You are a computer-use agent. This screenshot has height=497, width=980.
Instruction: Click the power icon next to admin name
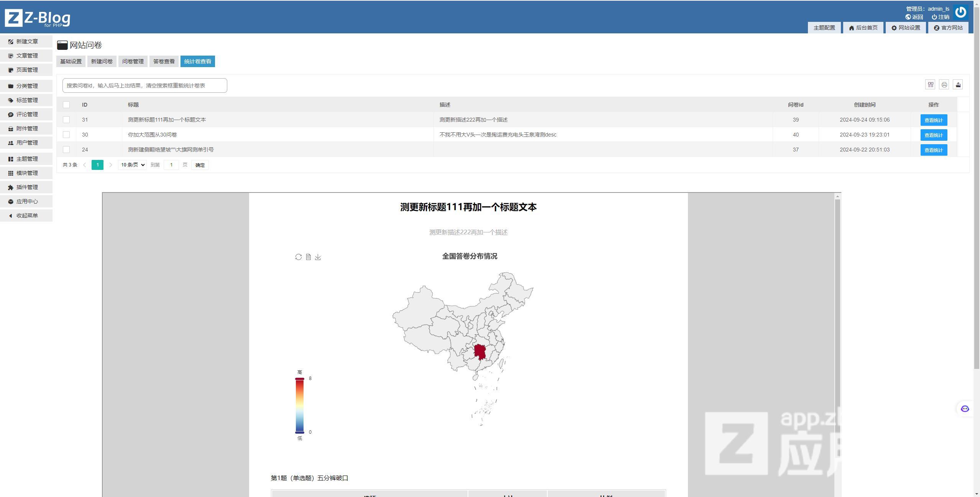point(960,12)
